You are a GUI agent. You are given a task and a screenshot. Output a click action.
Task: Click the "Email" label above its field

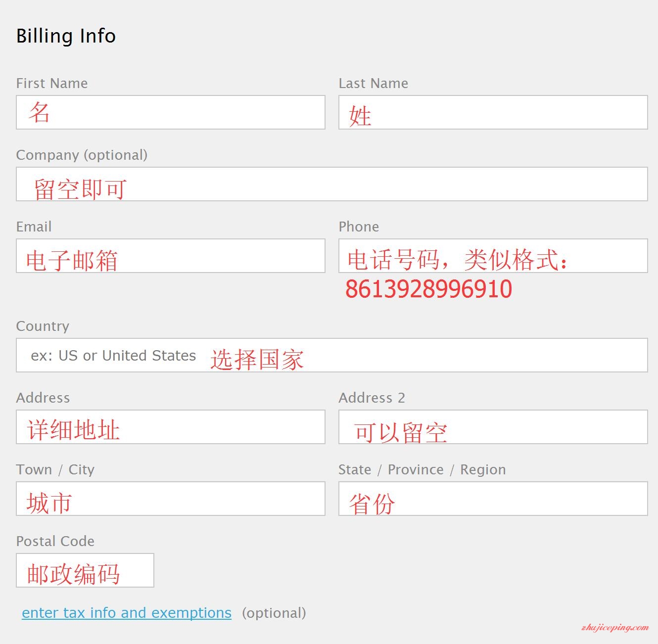[x=34, y=227]
